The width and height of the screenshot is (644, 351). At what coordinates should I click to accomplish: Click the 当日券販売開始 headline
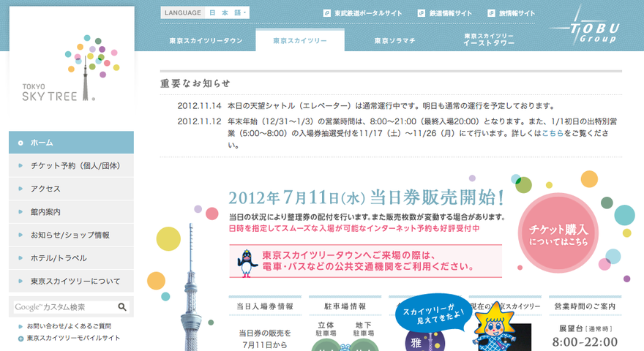coord(367,197)
